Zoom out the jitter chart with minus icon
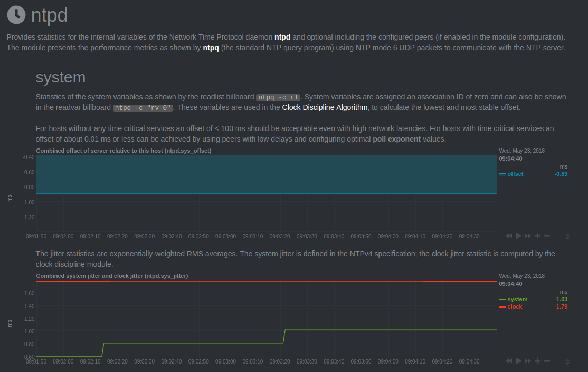This screenshot has height=372, width=588. click(547, 361)
